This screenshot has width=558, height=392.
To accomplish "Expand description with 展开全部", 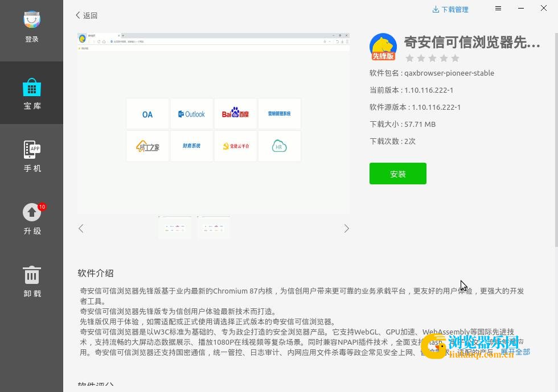I will (x=515, y=352).
